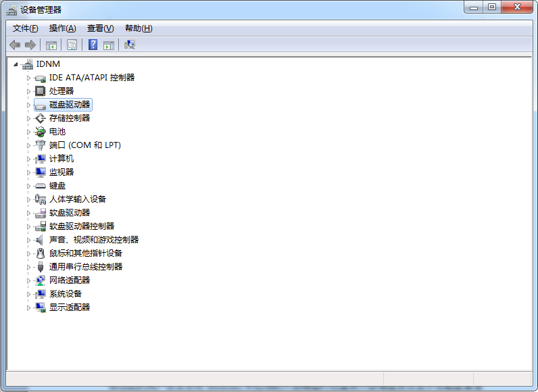Expand the 电池 node
This screenshot has height=392, width=538.
[x=28, y=132]
